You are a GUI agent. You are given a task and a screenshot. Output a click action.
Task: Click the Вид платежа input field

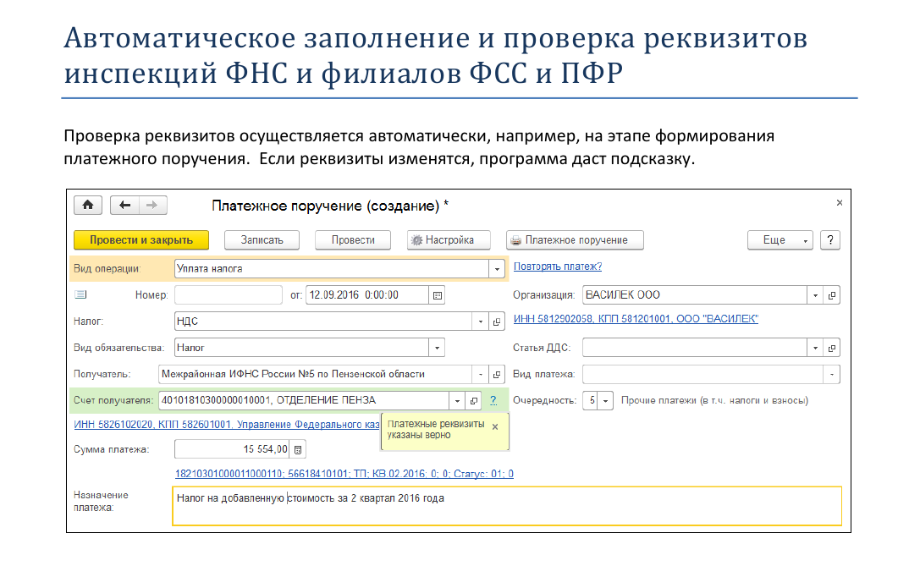[x=702, y=374]
